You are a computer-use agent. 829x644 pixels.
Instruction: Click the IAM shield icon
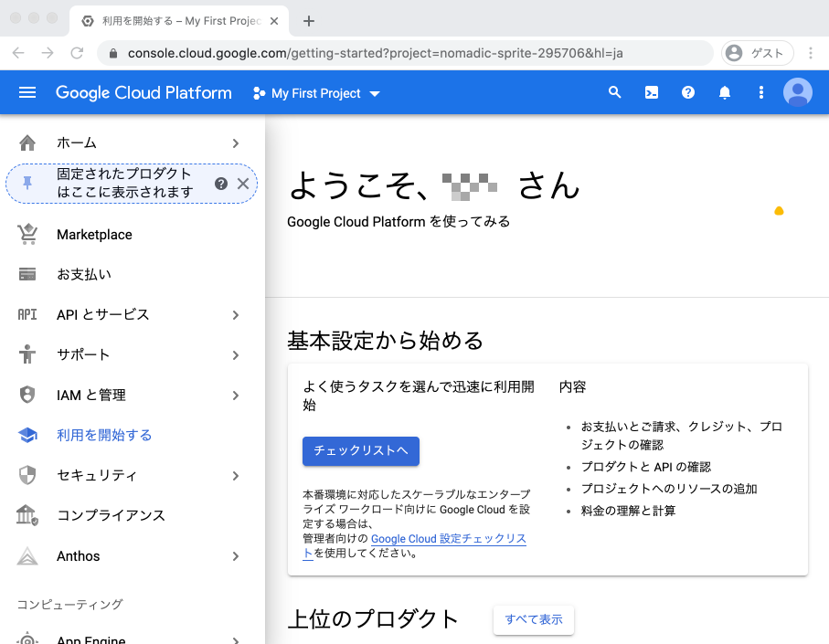27,395
